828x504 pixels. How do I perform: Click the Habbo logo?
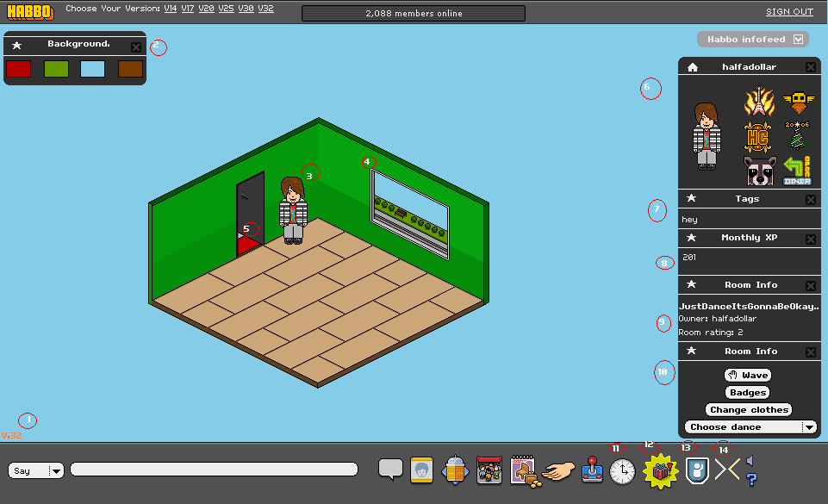point(30,11)
